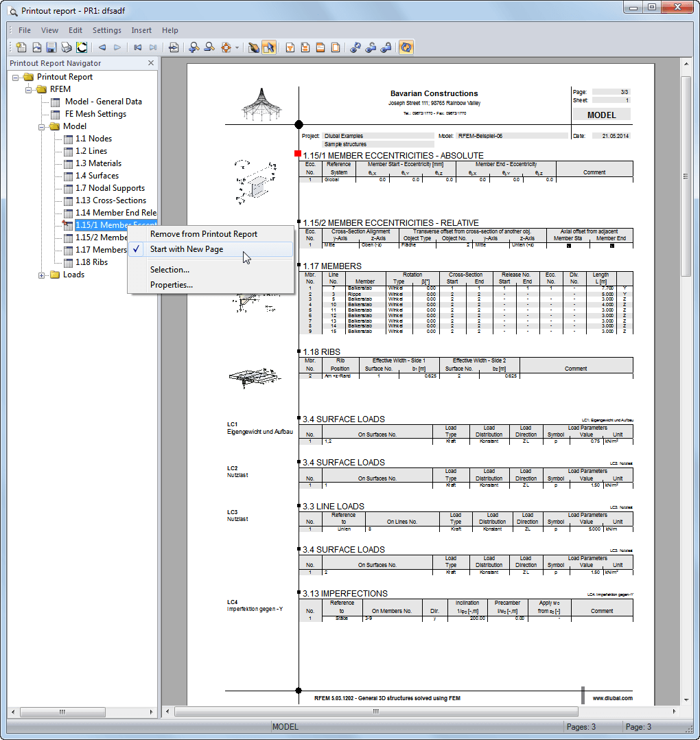Viewport: 700px width, 740px height.
Task: Click the orange page filter icon
Action: (x=290, y=47)
